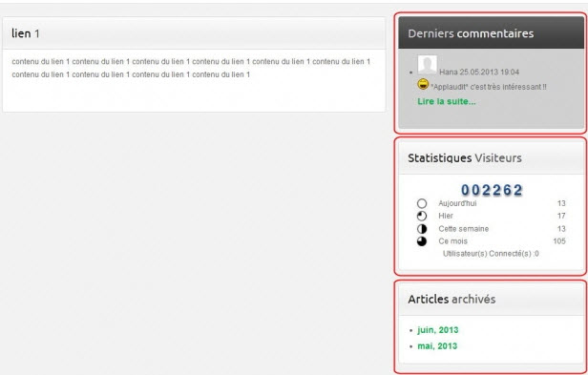Click the Derniers commentaires panel header

pos(491,33)
